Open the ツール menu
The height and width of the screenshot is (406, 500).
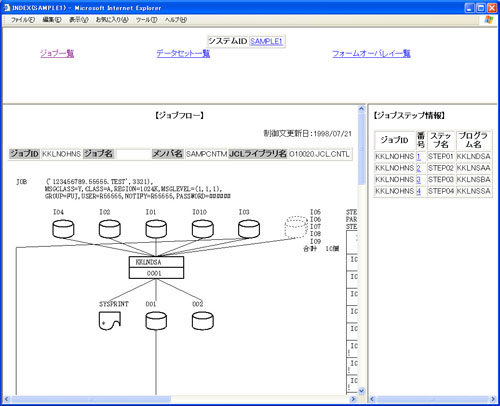tap(146, 20)
